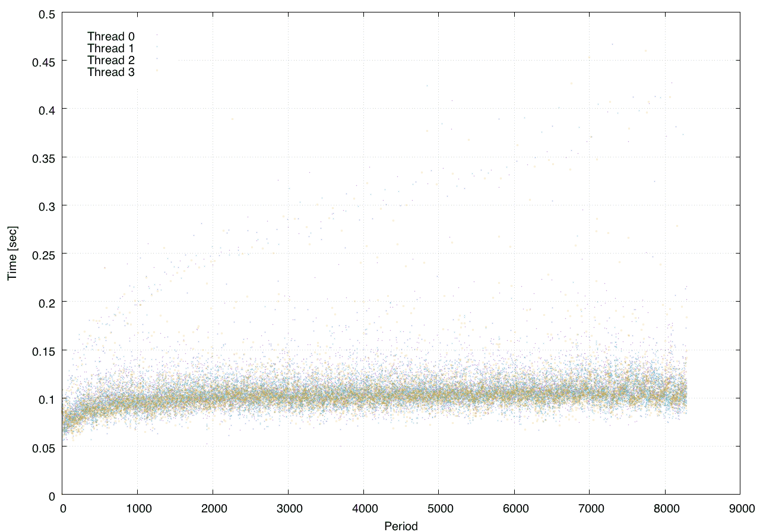This screenshot has width=760, height=532.
Task: Click y-axis tick label 0.1
Action: 47,399
